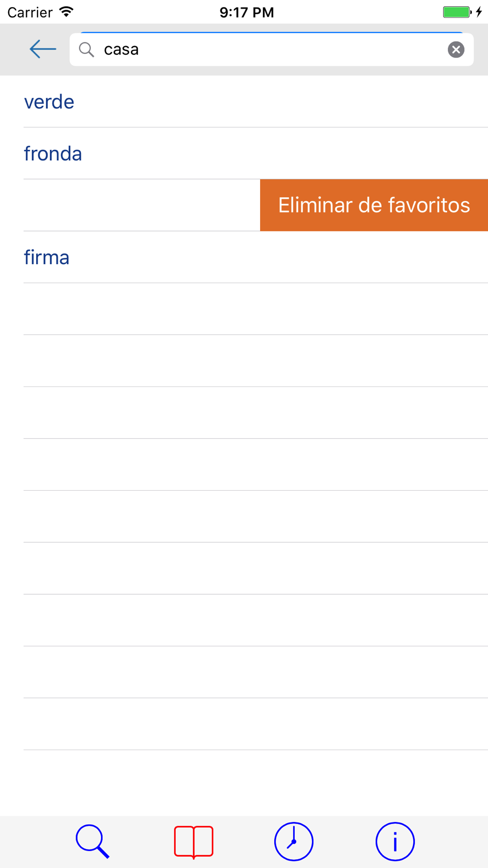Tap the battery indicator icon
The image size is (488, 868).
click(457, 12)
